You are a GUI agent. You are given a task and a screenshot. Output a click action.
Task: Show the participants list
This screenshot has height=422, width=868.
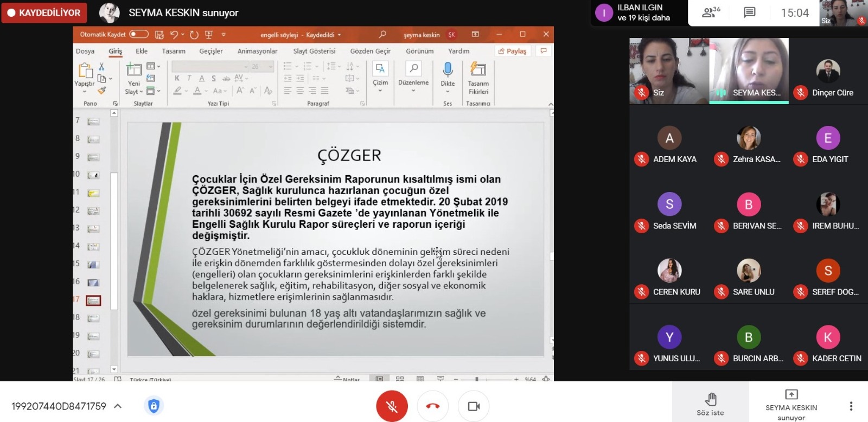tap(710, 12)
